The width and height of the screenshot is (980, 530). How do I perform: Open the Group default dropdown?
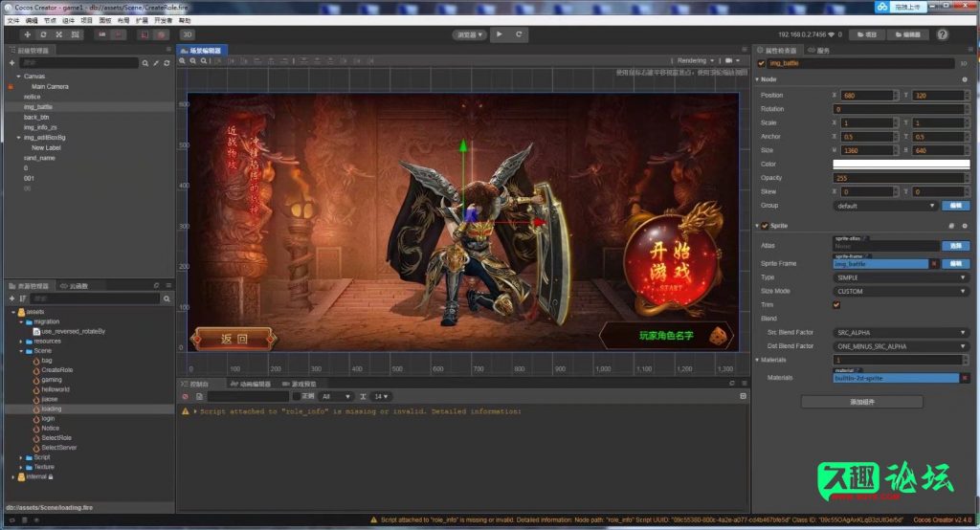tap(885, 206)
